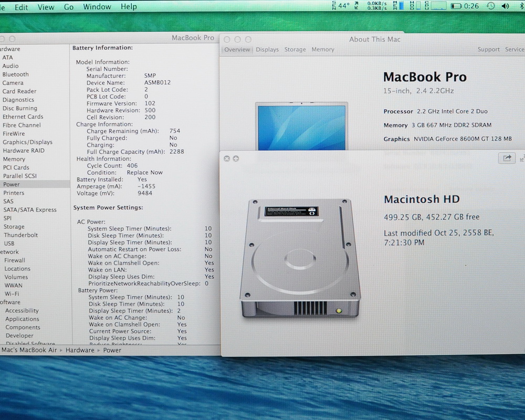Image resolution: width=525 pixels, height=420 pixels.
Task: Select WWAN under Network
Action: click(x=14, y=286)
